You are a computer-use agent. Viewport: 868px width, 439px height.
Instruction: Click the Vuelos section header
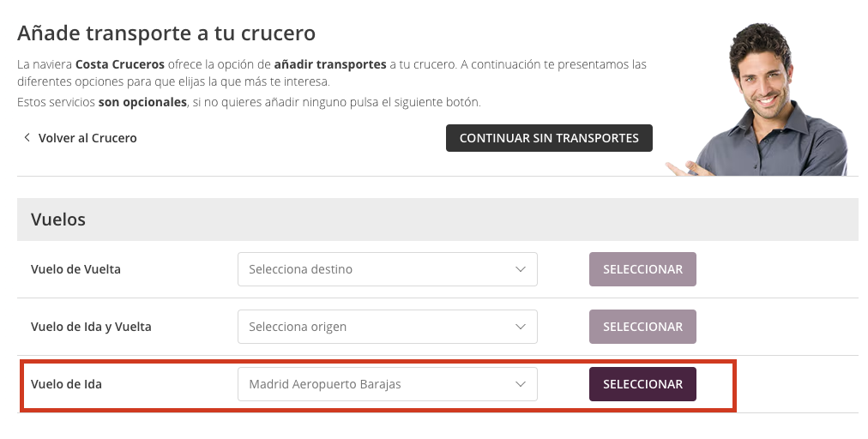point(437,219)
